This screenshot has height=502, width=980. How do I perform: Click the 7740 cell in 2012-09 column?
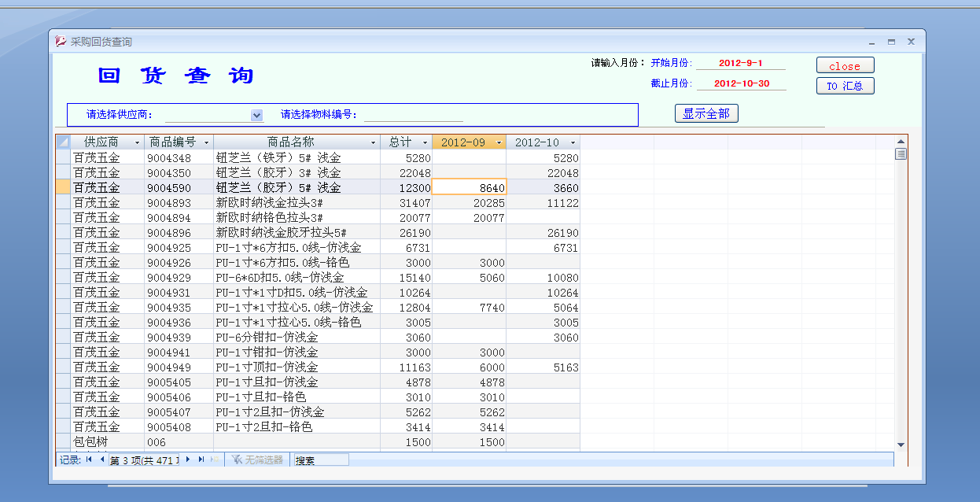(470, 307)
